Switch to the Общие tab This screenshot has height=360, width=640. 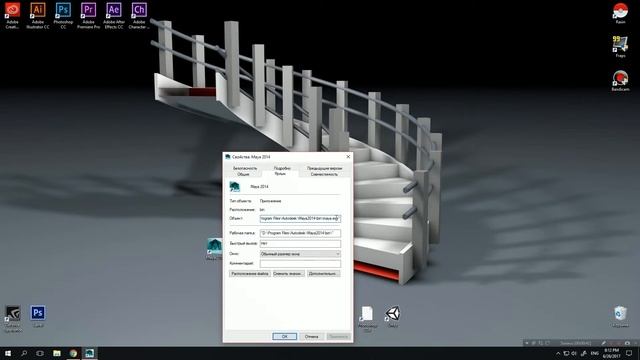(x=243, y=174)
